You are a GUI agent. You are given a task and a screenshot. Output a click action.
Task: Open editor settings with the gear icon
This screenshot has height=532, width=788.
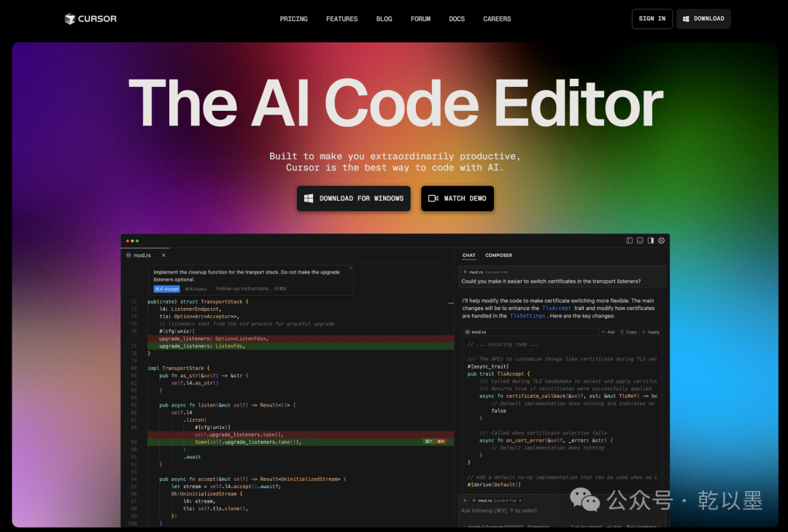[661, 240]
